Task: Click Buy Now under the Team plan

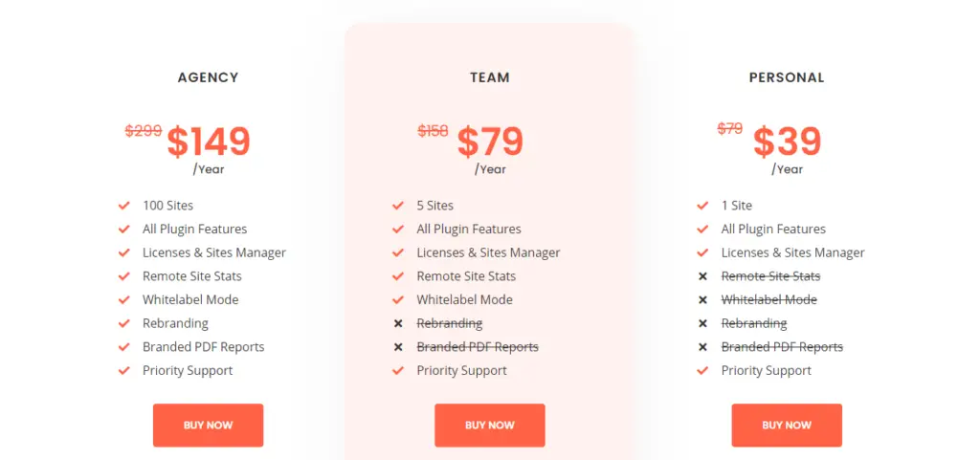Action: click(x=489, y=425)
